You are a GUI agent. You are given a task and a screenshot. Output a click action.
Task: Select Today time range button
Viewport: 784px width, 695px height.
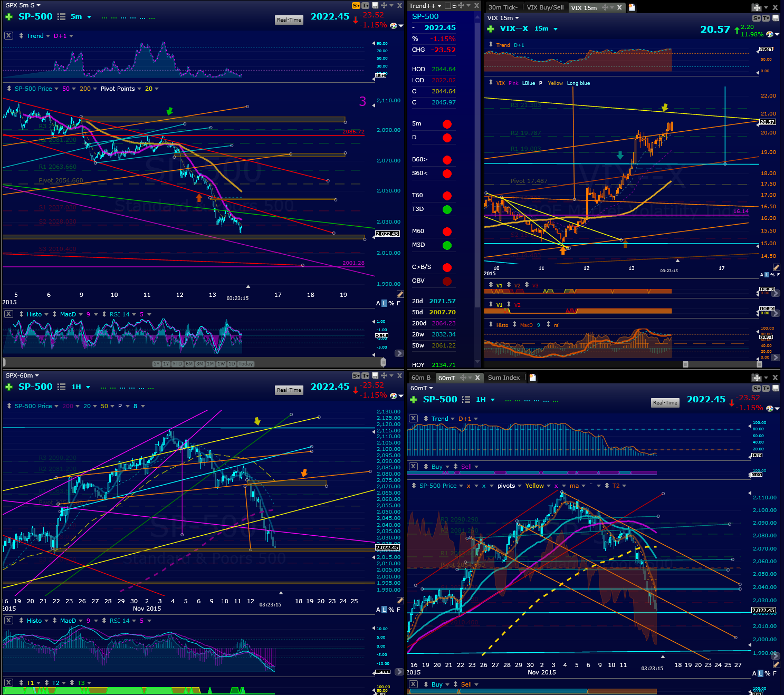coord(246,364)
